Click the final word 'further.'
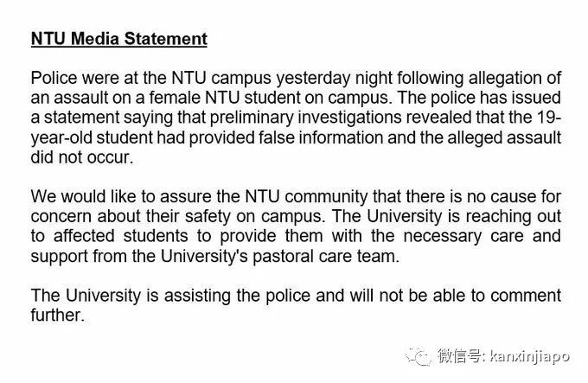Screen dimensions: 588x383 pyautogui.click(x=57, y=316)
